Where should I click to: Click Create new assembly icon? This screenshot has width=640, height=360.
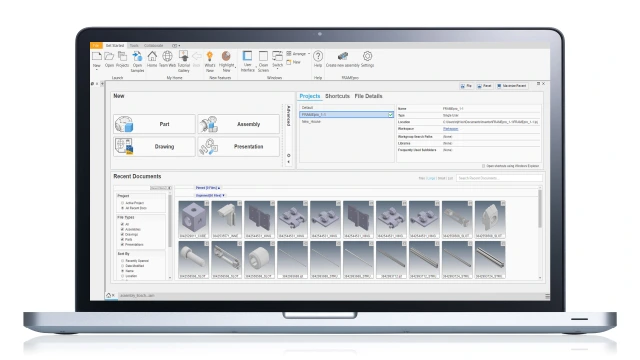point(343,56)
